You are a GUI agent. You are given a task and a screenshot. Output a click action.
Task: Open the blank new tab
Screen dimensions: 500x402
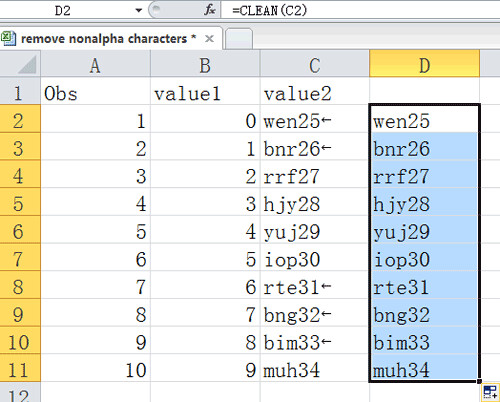239,39
